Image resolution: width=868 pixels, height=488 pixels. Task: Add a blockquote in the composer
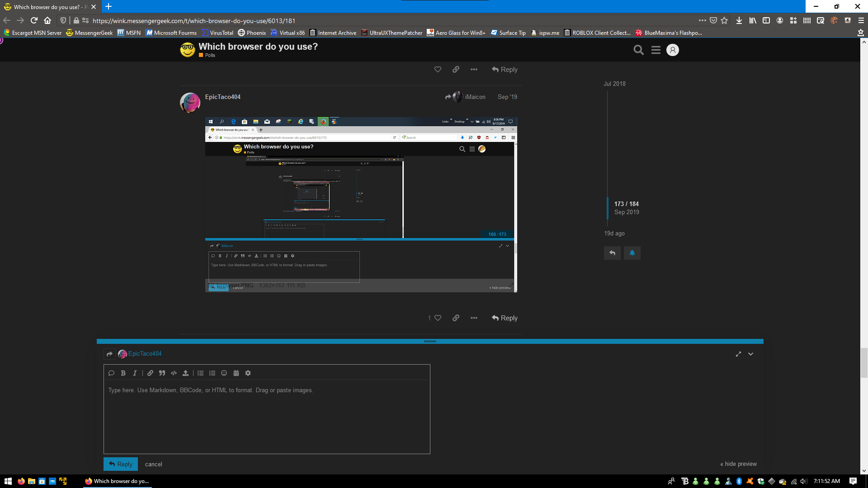click(162, 373)
